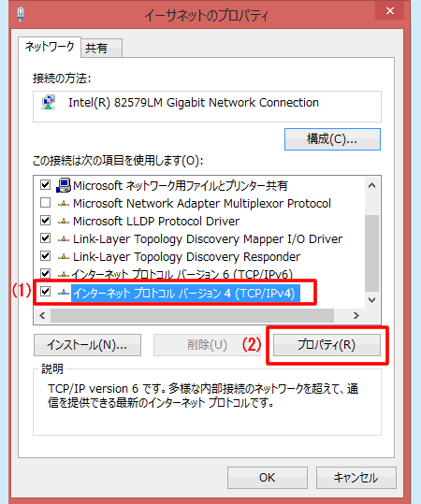Switch to the ネットワーク tab
The height and width of the screenshot is (504, 421).
point(50,47)
